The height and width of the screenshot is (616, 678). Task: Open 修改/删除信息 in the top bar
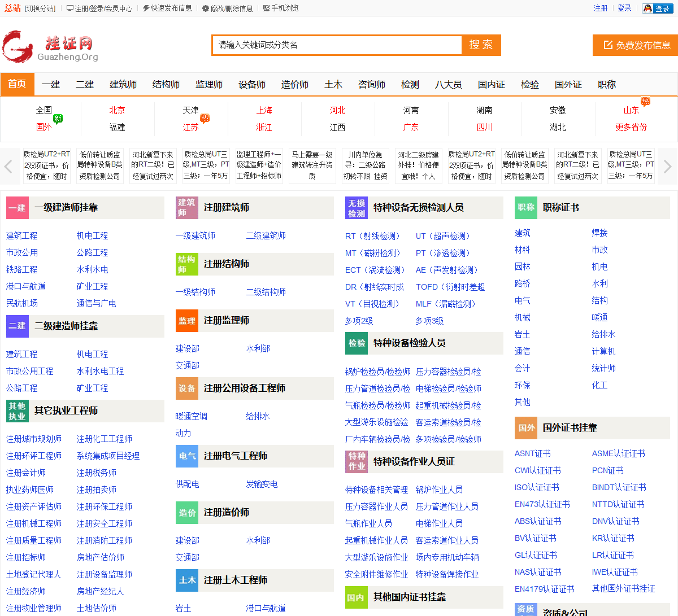(x=227, y=8)
